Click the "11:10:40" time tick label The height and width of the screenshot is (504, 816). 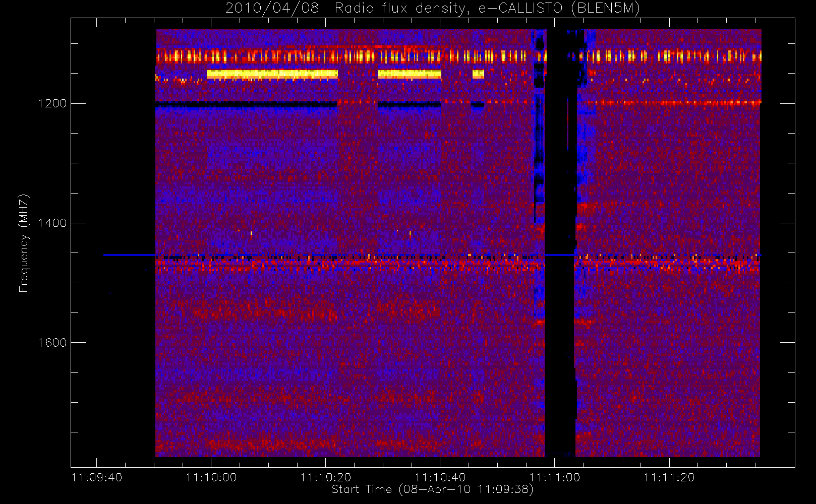tap(440, 477)
